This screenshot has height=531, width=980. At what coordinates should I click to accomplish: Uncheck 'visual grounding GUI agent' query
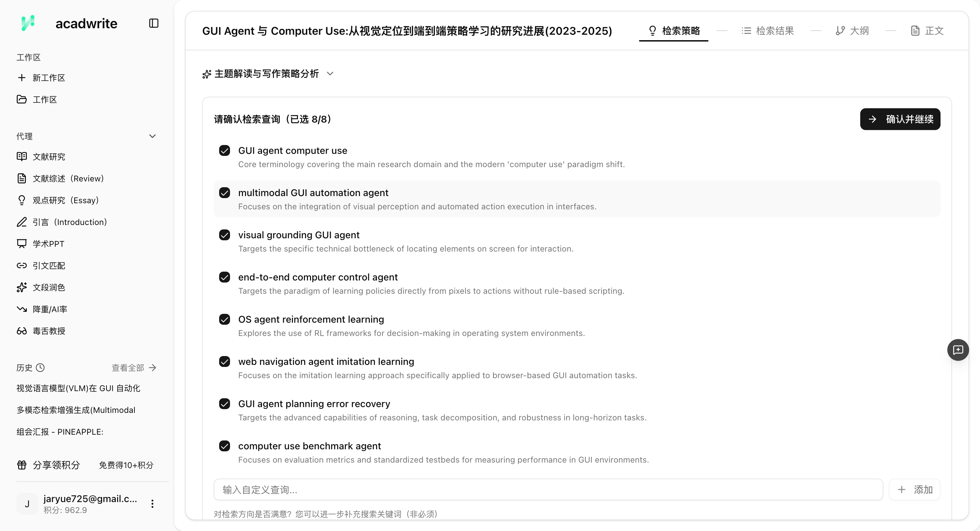click(225, 235)
